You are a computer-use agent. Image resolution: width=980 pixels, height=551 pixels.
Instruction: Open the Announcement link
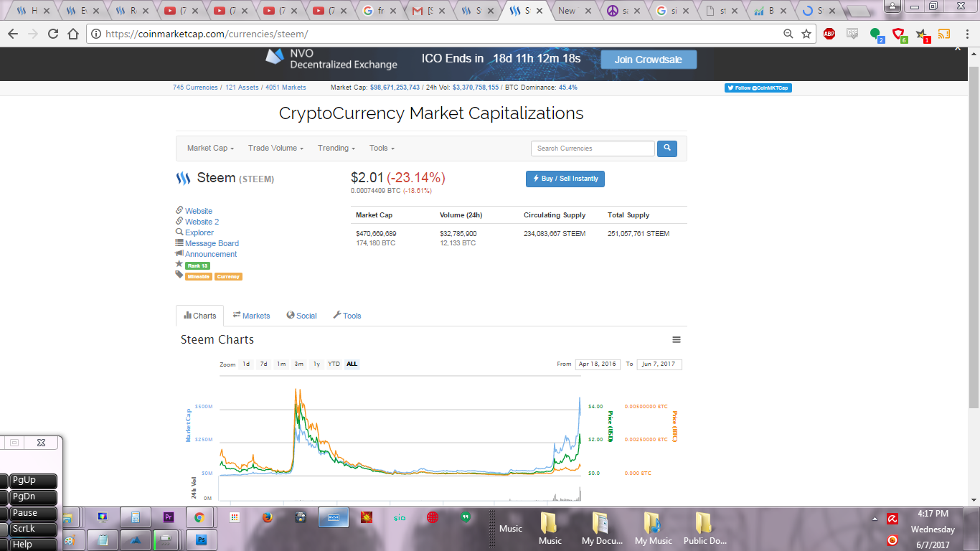coord(211,254)
